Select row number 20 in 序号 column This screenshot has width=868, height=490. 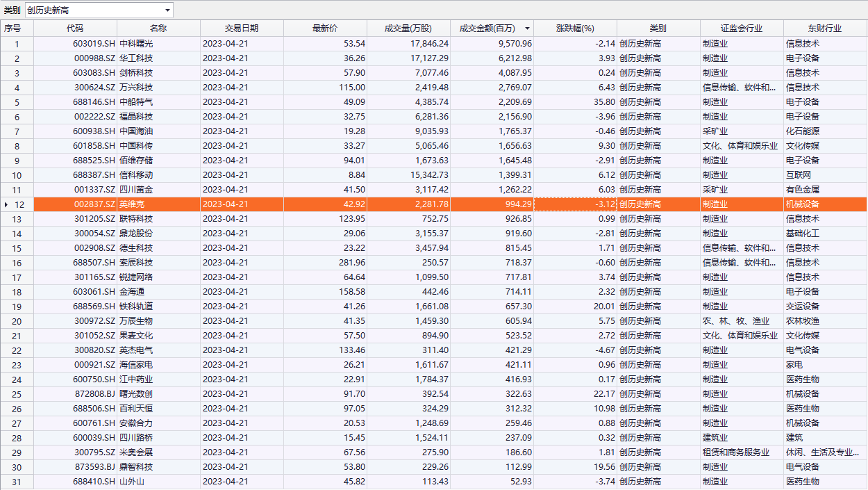tap(17, 321)
